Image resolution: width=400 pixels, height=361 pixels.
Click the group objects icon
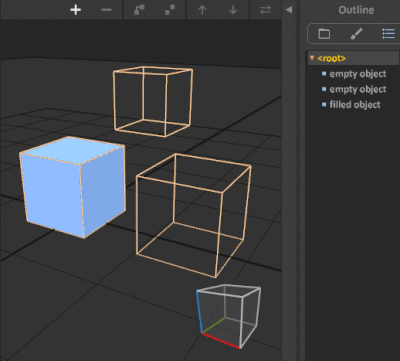tap(139, 10)
